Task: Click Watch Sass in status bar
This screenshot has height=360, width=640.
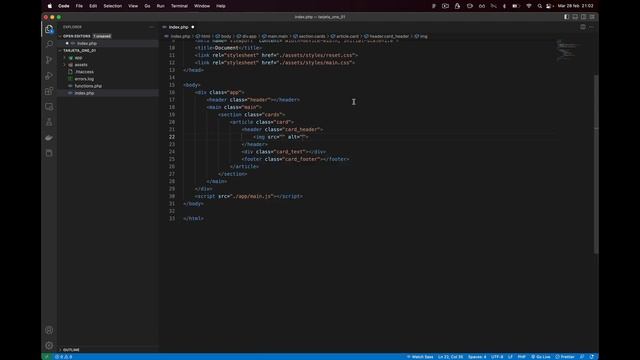Action: [x=420, y=357]
